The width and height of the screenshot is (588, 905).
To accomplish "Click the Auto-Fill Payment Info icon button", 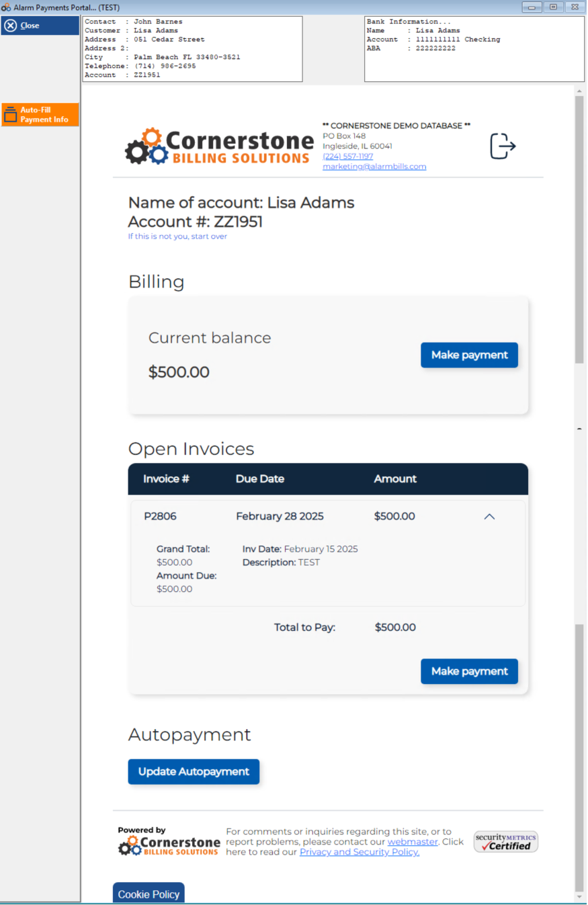I will (40, 114).
